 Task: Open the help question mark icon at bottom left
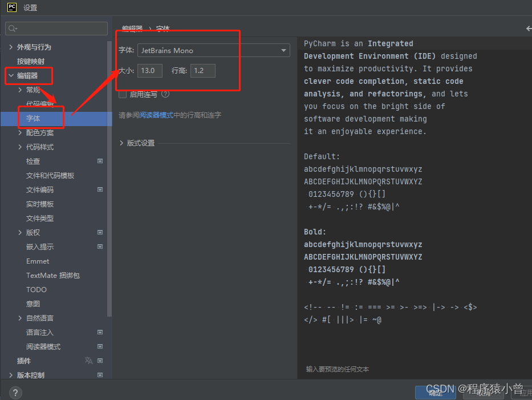[x=15, y=392]
